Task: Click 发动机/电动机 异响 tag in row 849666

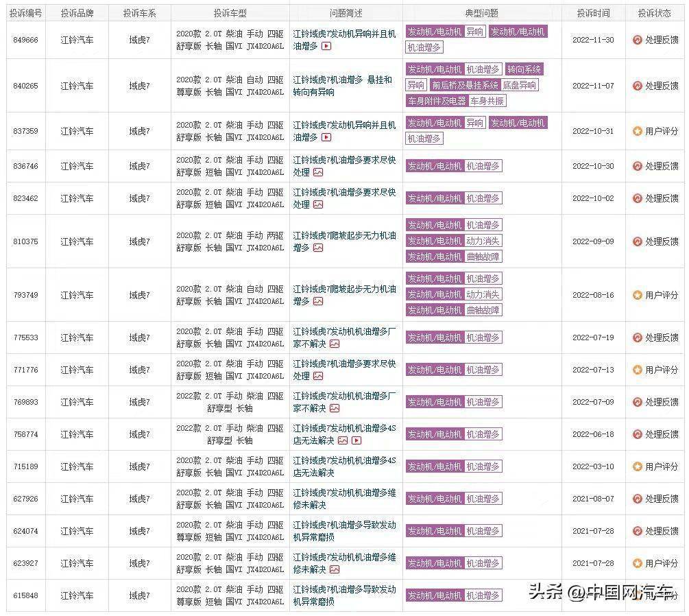Action: click(446, 32)
